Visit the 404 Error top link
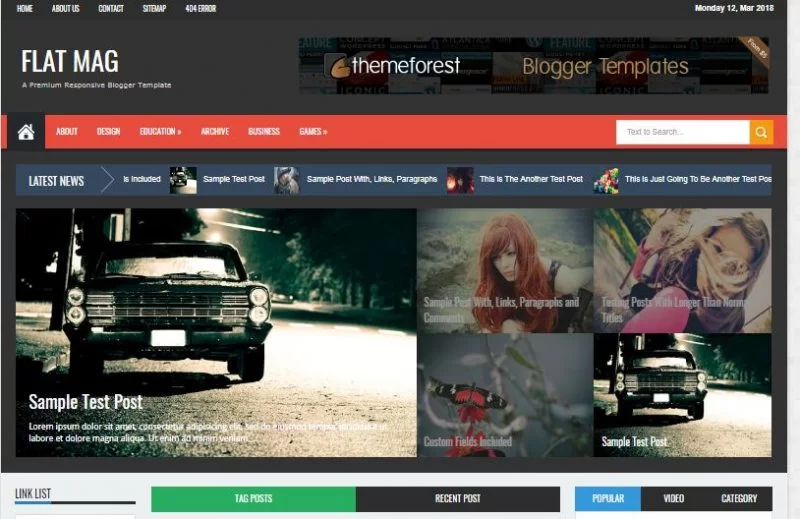The width and height of the screenshot is (800, 519). [203, 9]
